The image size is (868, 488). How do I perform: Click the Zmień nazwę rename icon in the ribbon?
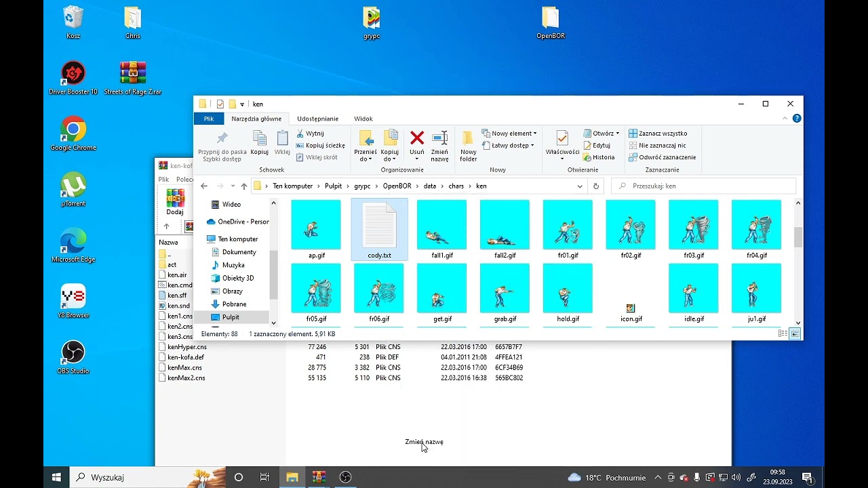coord(439,139)
